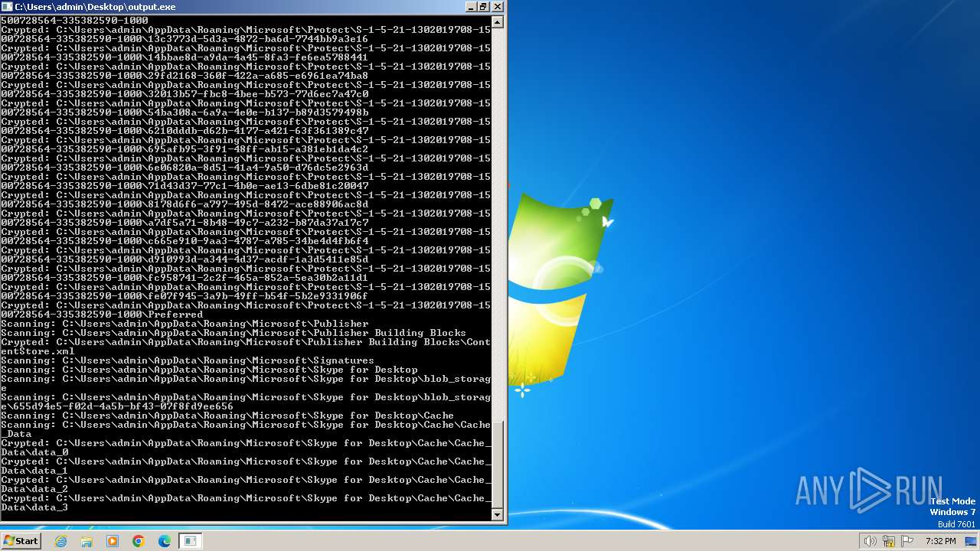Viewport: 980px width, 551px height.
Task: Click the 7:32 PM system clock
Action: click(941, 541)
